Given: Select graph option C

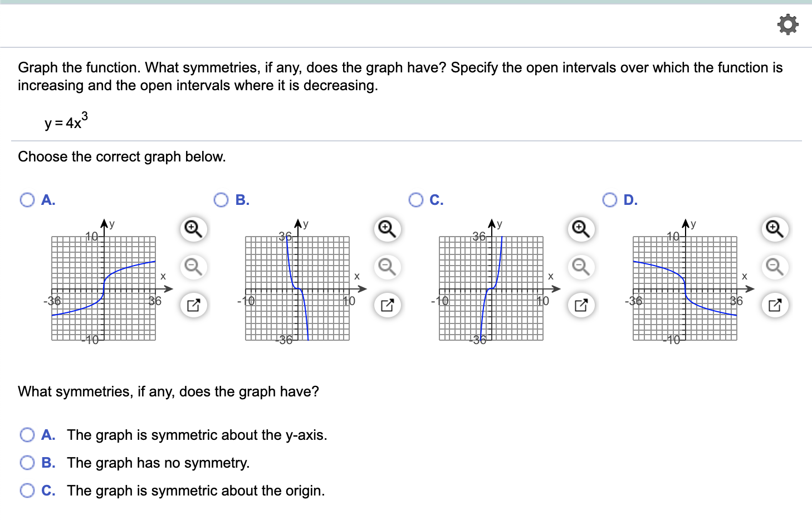Looking at the screenshot, I should coord(415,200).
